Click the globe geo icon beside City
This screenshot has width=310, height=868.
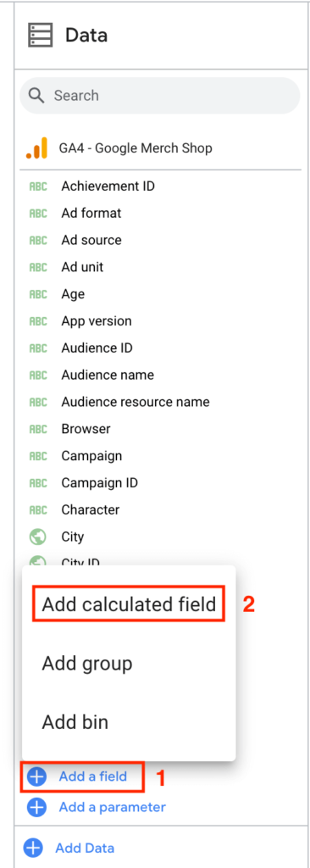pos(38,537)
